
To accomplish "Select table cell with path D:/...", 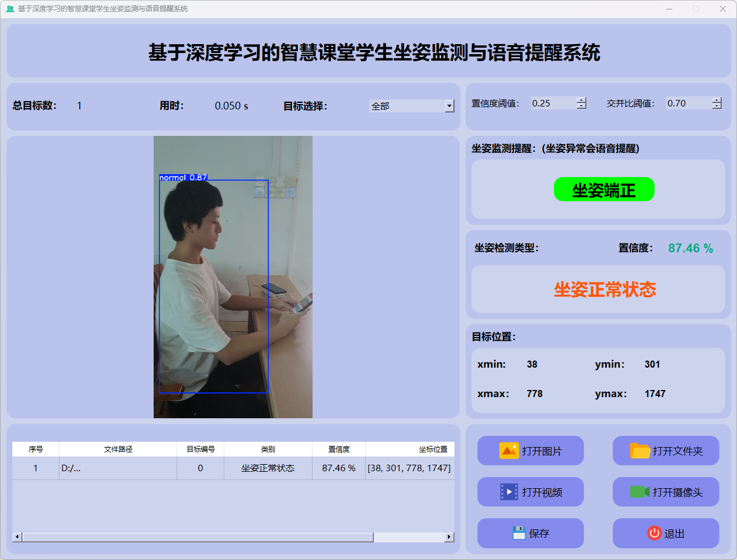I will point(118,468).
